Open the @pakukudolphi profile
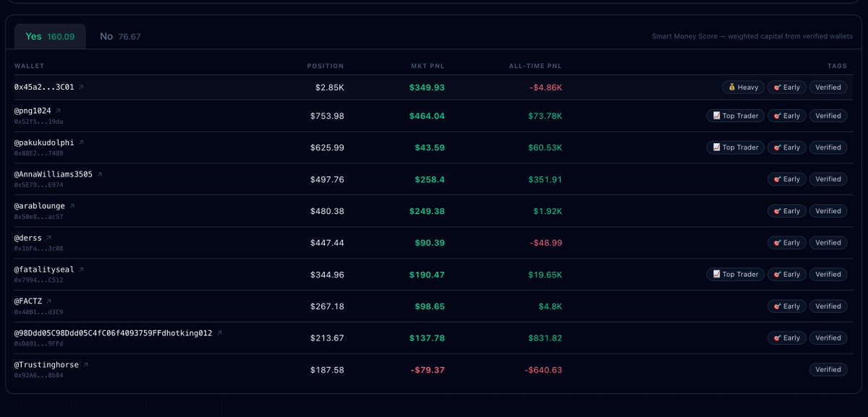The width and height of the screenshot is (868, 417). 44,142
